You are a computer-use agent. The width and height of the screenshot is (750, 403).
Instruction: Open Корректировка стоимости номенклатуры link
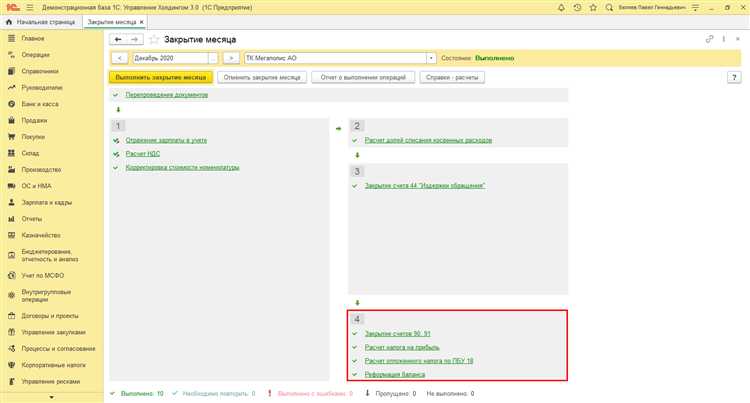pos(182,167)
